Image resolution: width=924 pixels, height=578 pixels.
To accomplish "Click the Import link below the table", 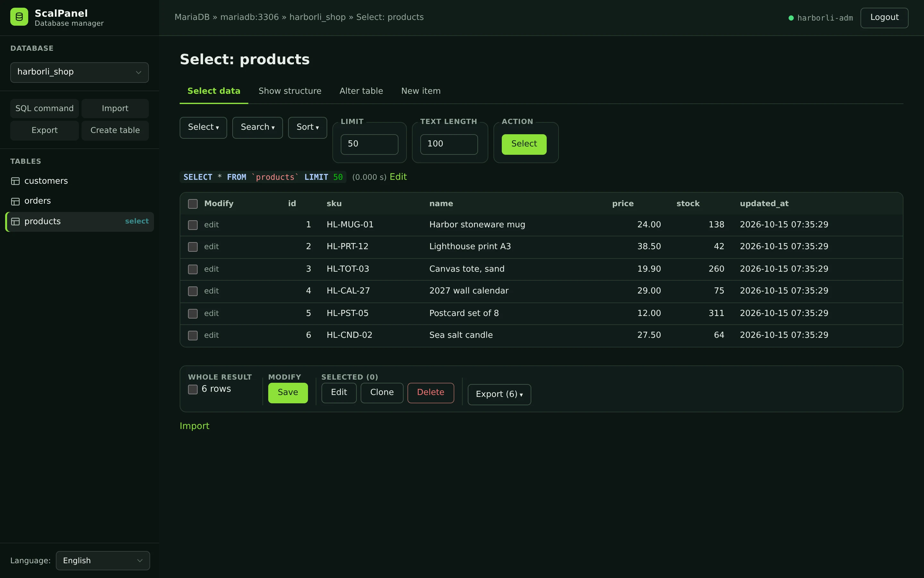I will (194, 426).
